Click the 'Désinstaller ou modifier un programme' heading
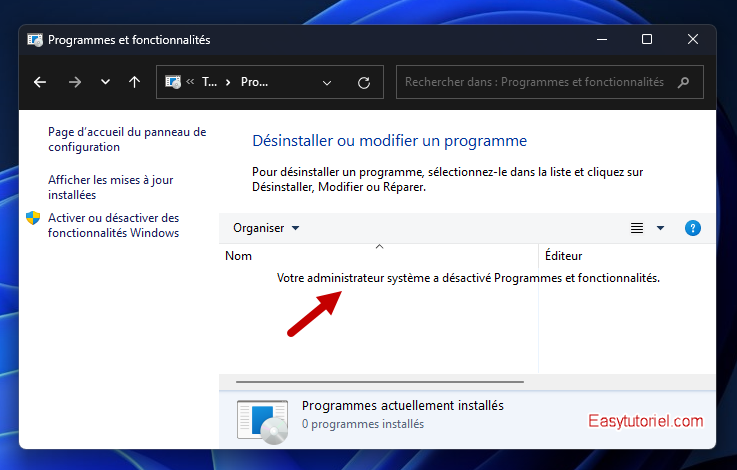Image resolution: width=737 pixels, height=470 pixels. pos(390,141)
